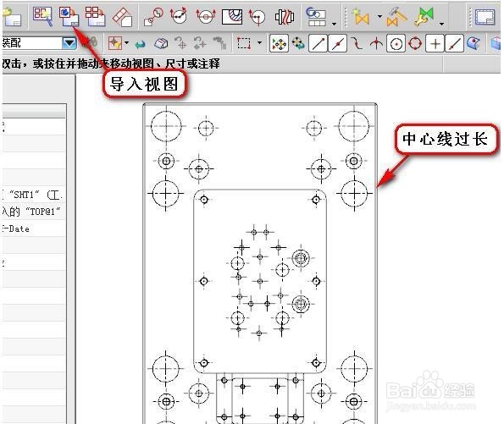This screenshot has height=424, width=504.
Task: Click the blue curved return arrow icon
Action: click(140, 44)
